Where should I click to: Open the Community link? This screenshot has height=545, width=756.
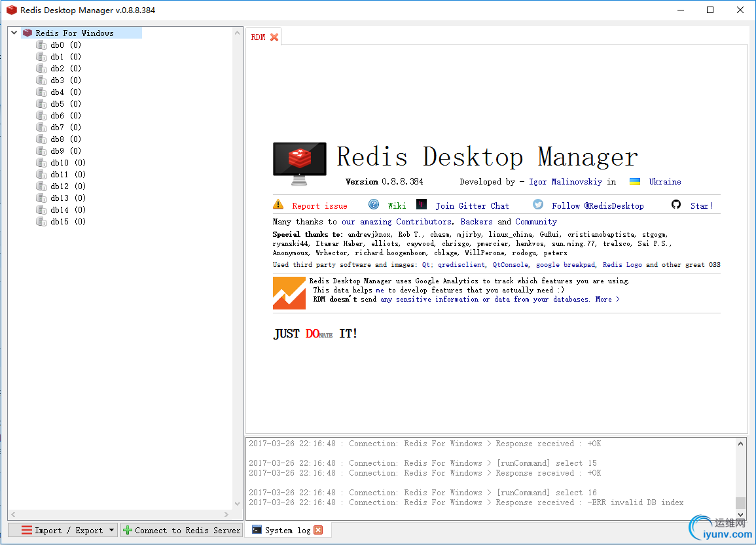(536, 222)
